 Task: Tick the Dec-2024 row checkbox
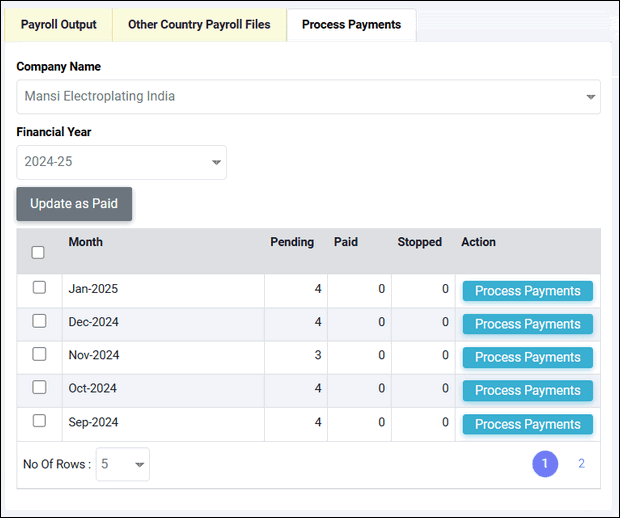(39, 322)
